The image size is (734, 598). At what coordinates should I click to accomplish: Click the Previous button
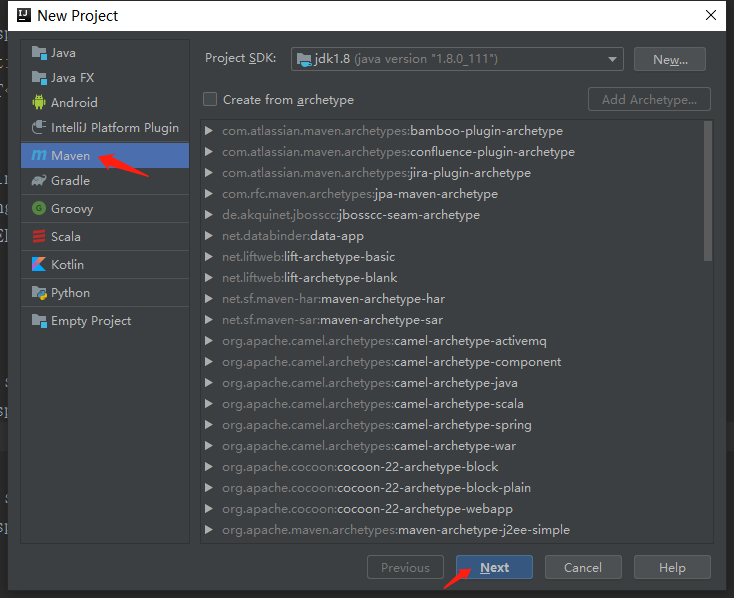405,567
